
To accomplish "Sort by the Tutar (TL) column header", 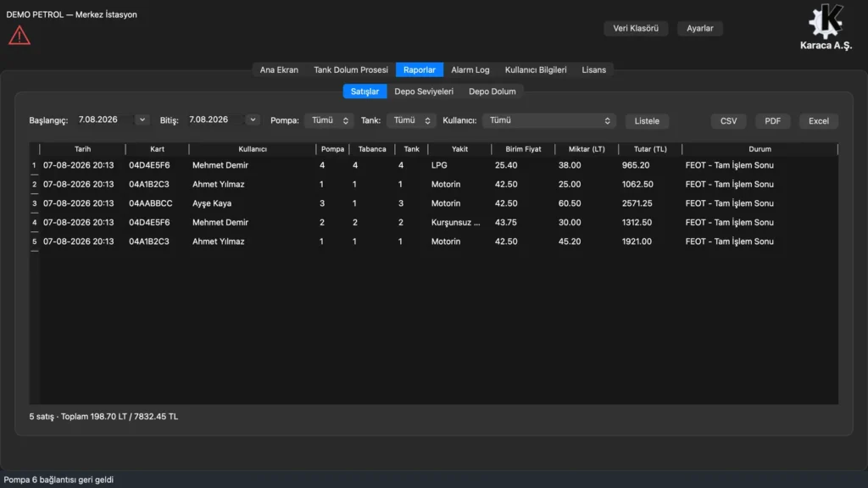I will click(x=650, y=149).
